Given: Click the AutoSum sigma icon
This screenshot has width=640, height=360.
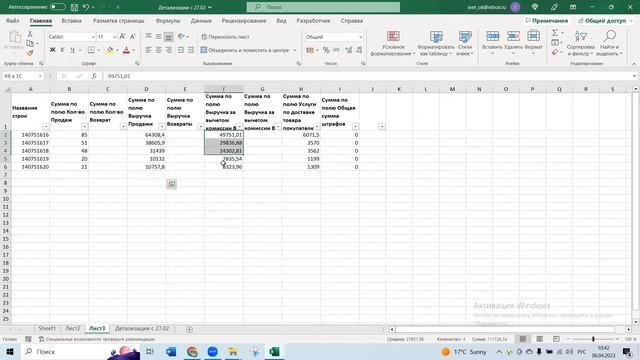Looking at the screenshot, I should click(x=555, y=33).
